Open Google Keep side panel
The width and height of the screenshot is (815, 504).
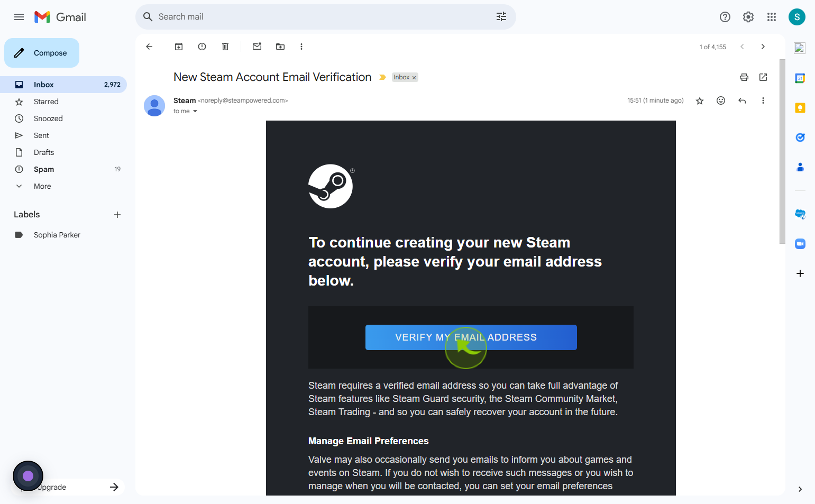[800, 108]
